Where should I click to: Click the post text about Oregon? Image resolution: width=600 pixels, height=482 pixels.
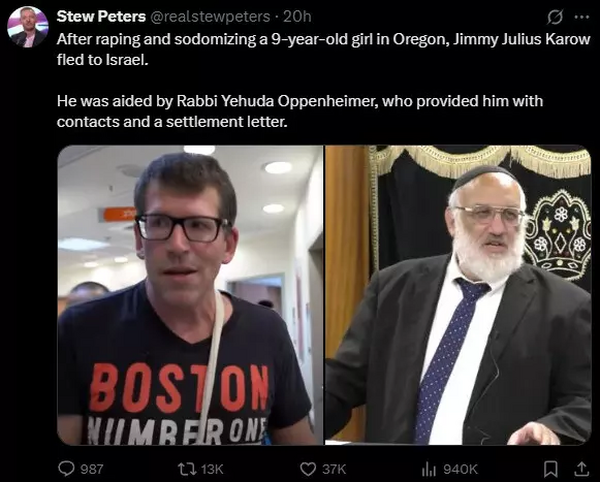323,49
